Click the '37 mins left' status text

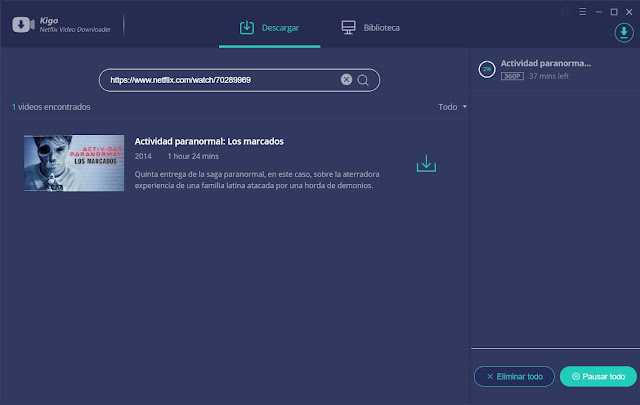549,76
